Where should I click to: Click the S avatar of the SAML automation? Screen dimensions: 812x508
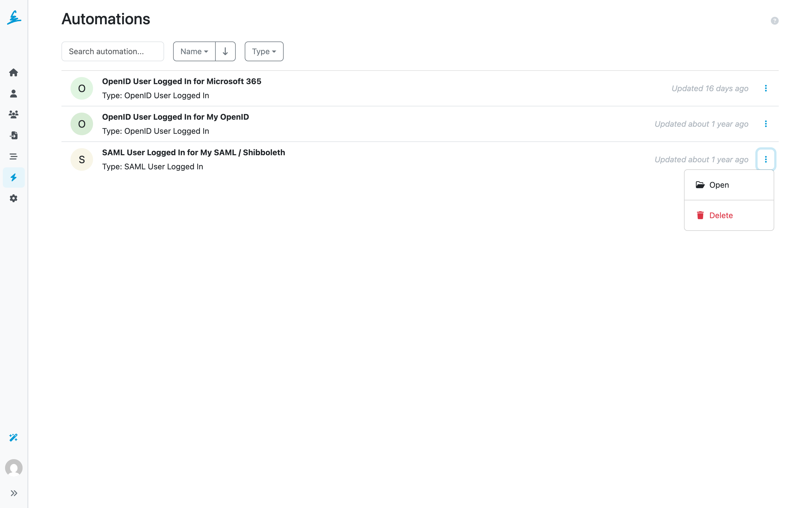81,159
